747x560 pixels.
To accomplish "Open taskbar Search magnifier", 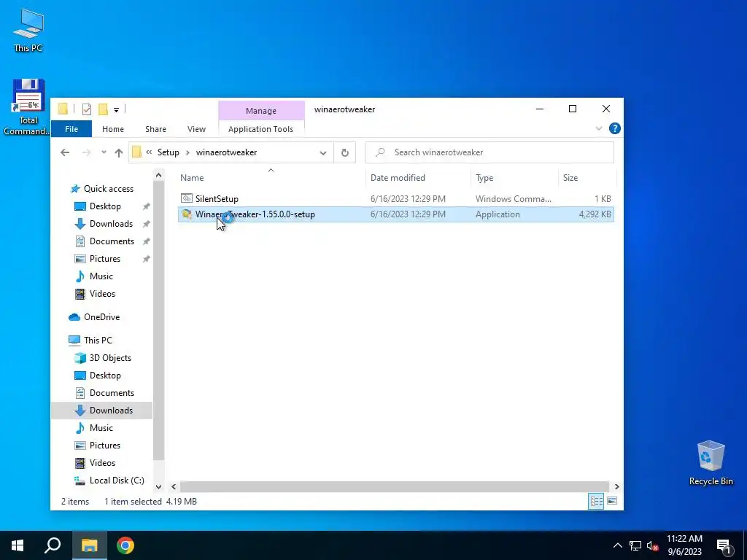I will tap(53, 545).
